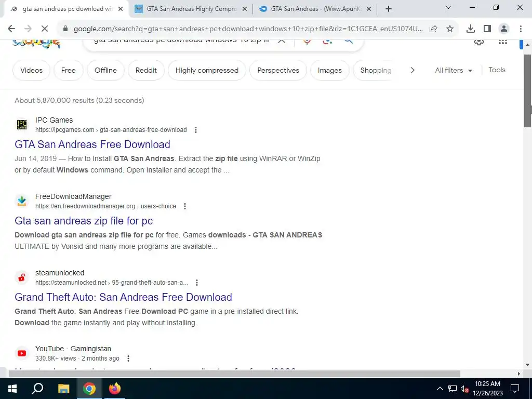Click the vertical scrollbar thumb
Viewport: 532px width, 399px height.
[527, 90]
